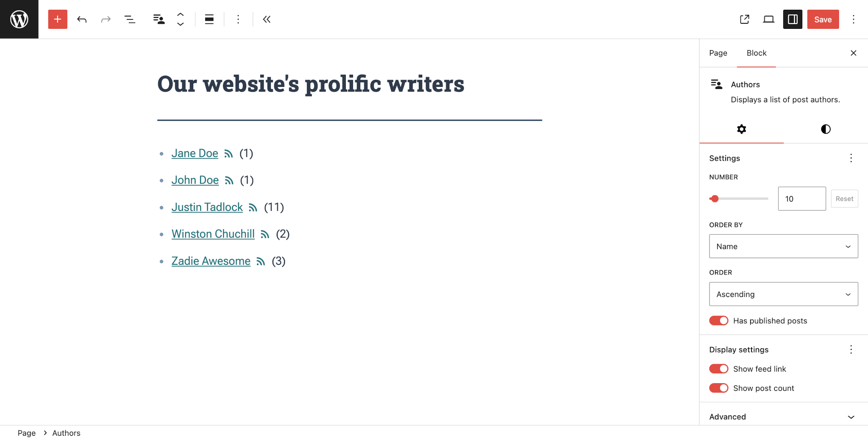
Task: Toggle the settings sidebar icon
Action: coord(793,19)
